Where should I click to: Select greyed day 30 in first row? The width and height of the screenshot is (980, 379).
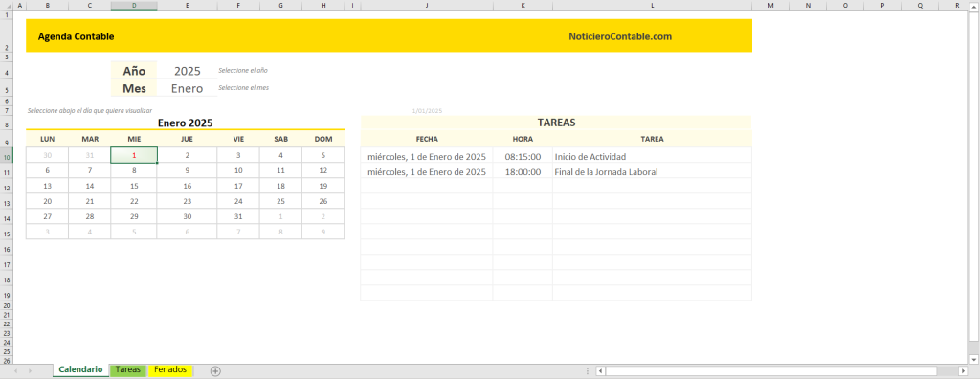48,155
